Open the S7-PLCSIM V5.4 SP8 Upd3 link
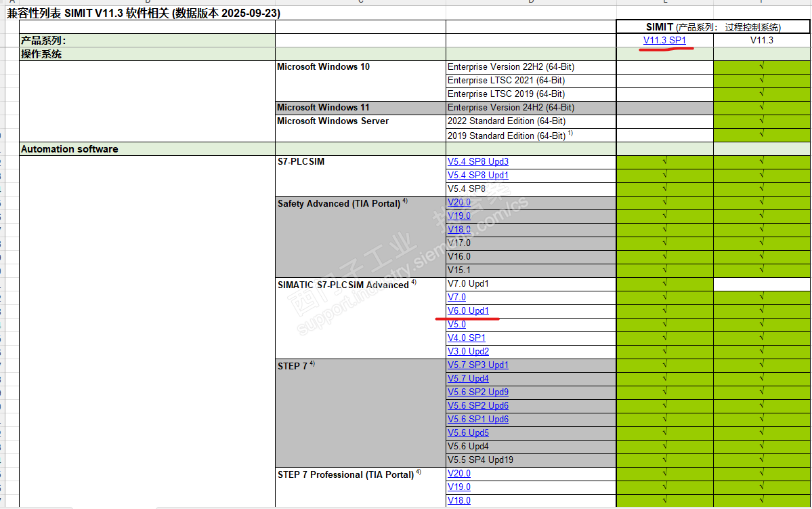Image resolution: width=812 pixels, height=509 pixels. pos(478,162)
